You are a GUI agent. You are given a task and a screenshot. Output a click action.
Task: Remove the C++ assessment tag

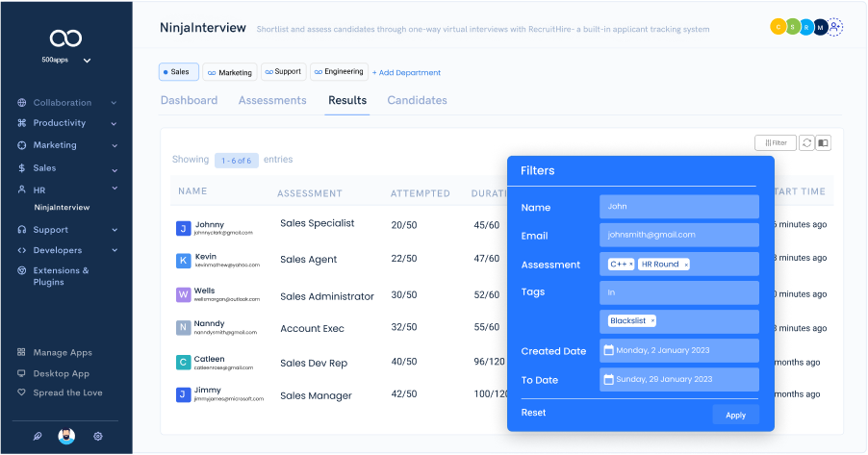click(x=630, y=265)
